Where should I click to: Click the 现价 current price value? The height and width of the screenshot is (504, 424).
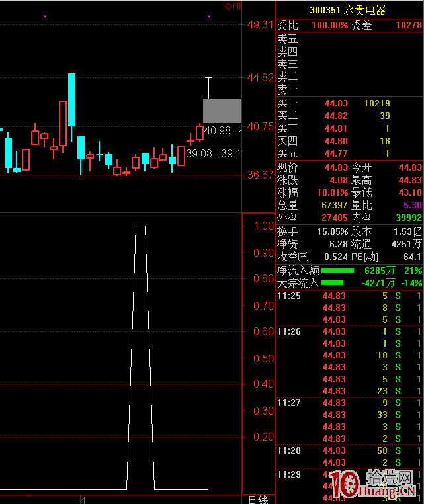tap(336, 167)
